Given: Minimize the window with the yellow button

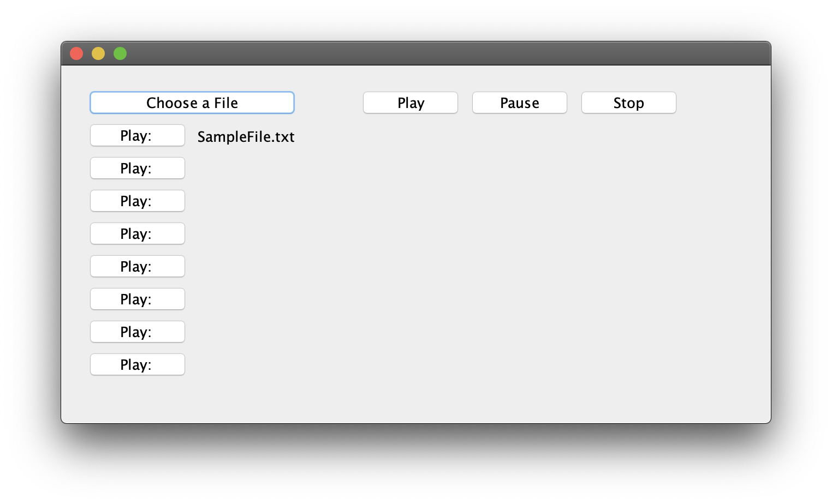Looking at the screenshot, I should coord(98,53).
